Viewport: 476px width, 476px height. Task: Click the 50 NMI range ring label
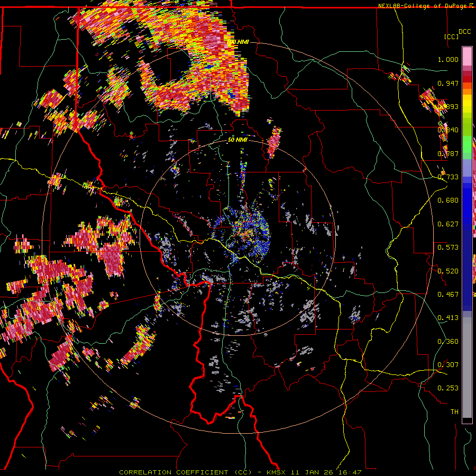(237, 140)
